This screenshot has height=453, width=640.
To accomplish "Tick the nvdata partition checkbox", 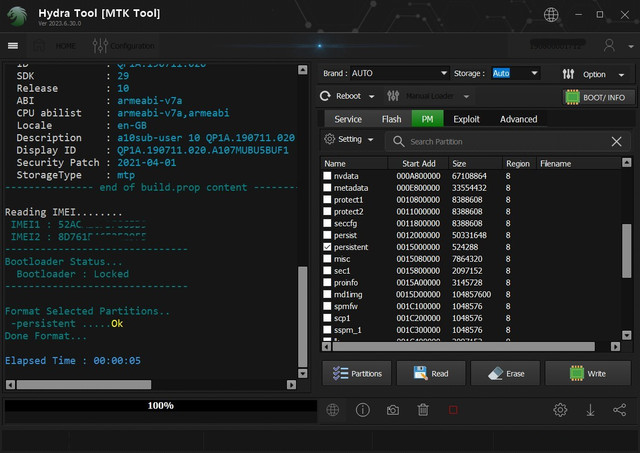I will 327,176.
